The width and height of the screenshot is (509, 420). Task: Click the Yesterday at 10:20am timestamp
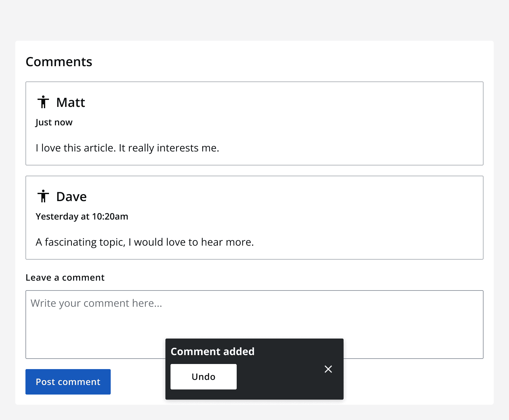82,216
